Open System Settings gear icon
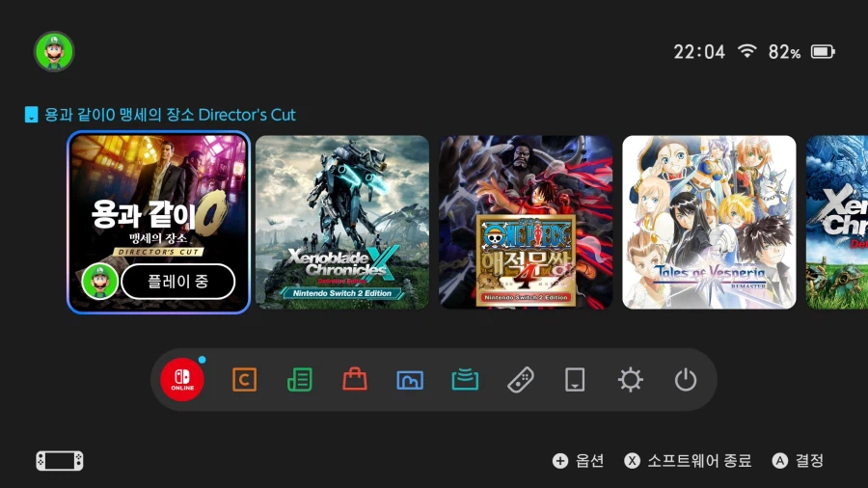The width and height of the screenshot is (868, 488). tap(631, 380)
